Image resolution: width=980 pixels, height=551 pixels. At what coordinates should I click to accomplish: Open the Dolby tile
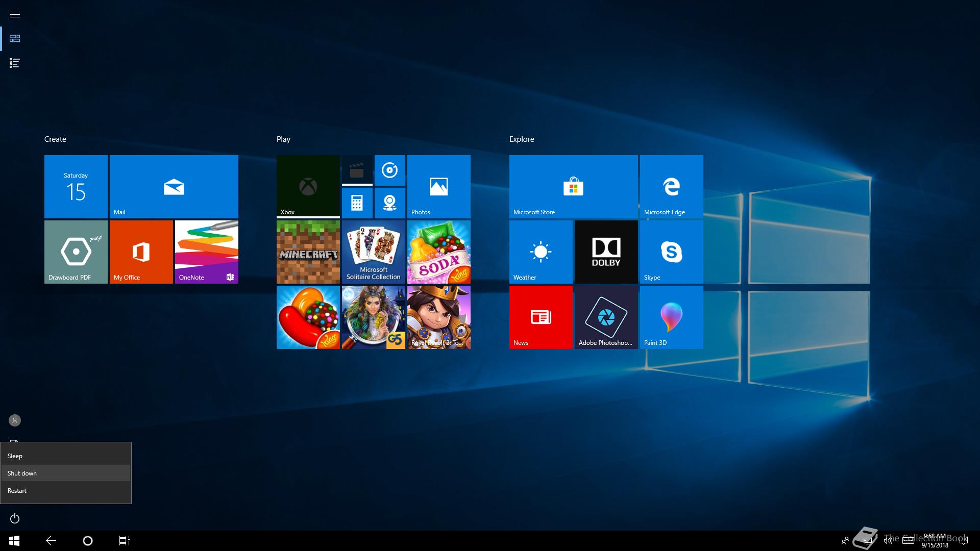tap(606, 252)
